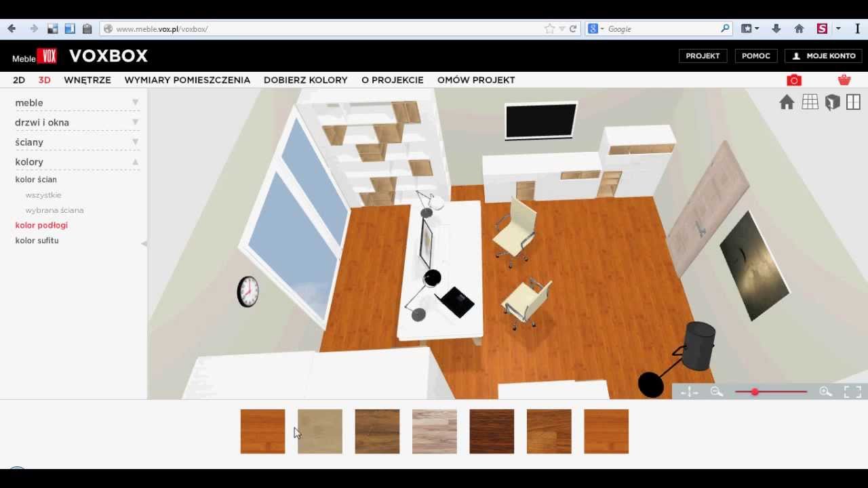
Task: Open the browser downloads arrow
Action: pos(776,28)
